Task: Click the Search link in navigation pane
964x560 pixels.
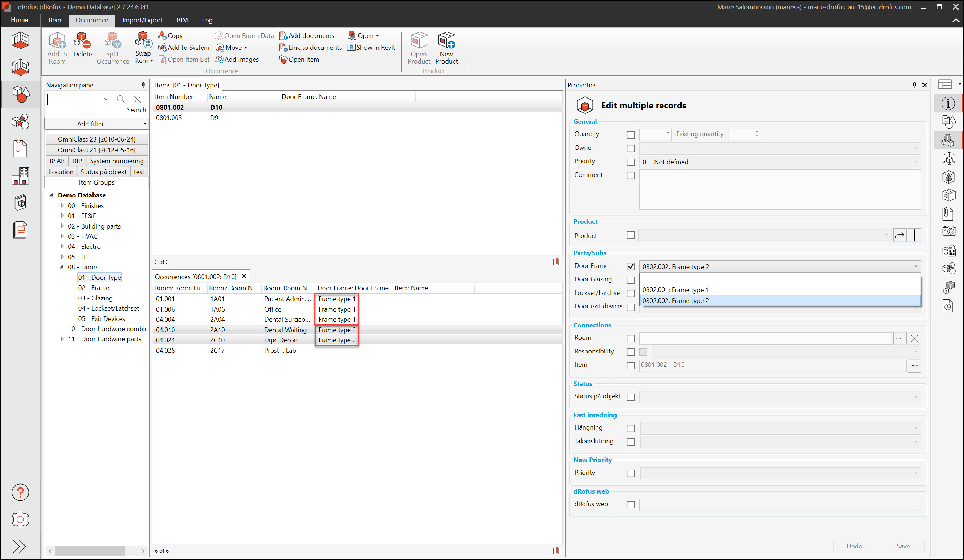Action: (x=136, y=110)
